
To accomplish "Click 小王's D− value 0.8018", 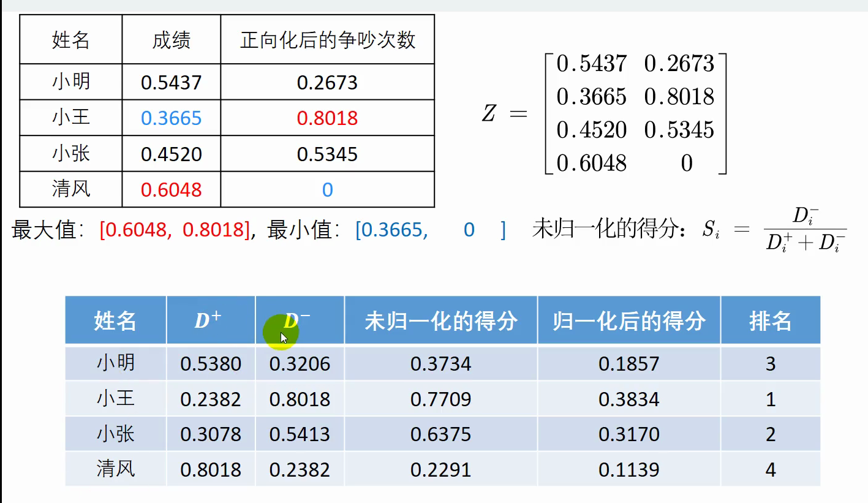I will (x=300, y=399).
